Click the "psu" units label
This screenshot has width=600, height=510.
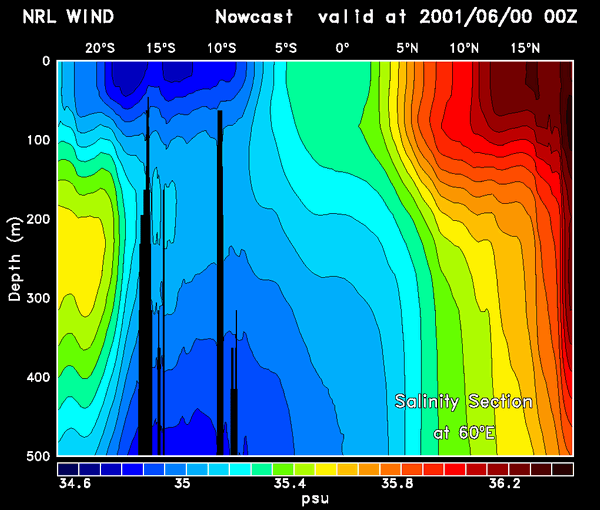[x=315, y=499]
